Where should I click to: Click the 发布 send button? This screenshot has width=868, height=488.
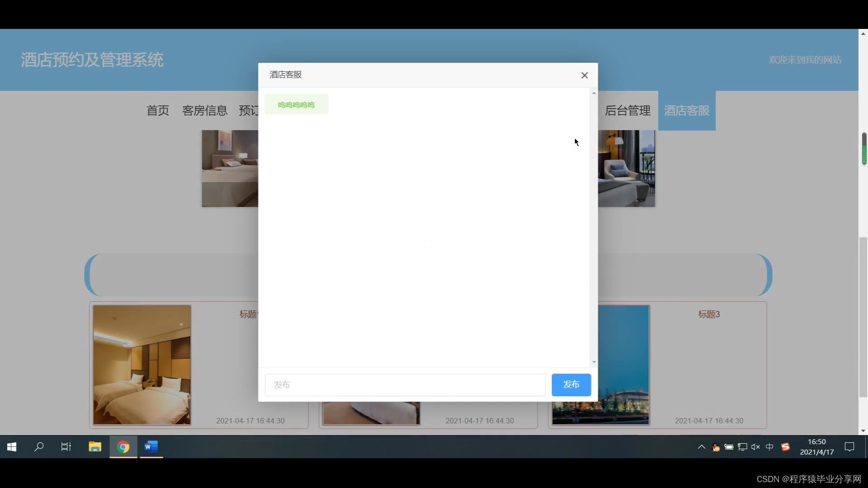pos(571,385)
